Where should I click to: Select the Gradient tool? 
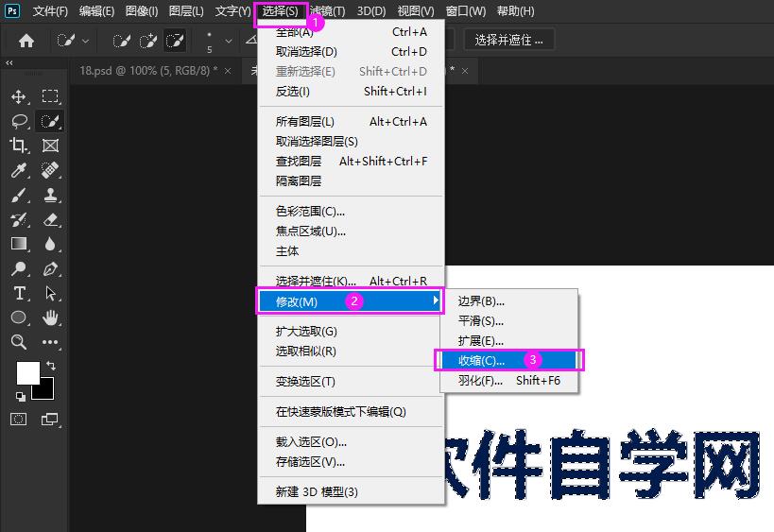[19, 244]
